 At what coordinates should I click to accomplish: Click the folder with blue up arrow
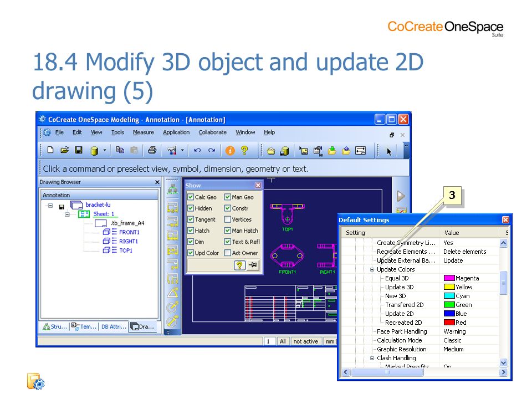click(346, 150)
